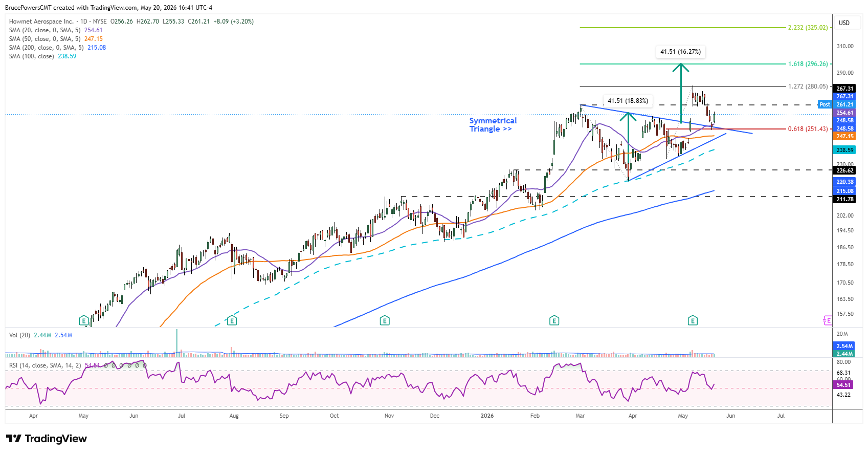Click the 1.272 (280.05) Fibonacci label
This screenshot has width=868, height=454.
tap(808, 87)
